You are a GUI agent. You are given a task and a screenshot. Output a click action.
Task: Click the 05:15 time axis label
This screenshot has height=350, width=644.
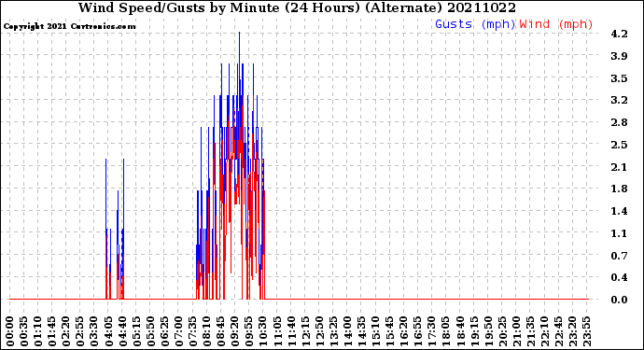point(137,331)
